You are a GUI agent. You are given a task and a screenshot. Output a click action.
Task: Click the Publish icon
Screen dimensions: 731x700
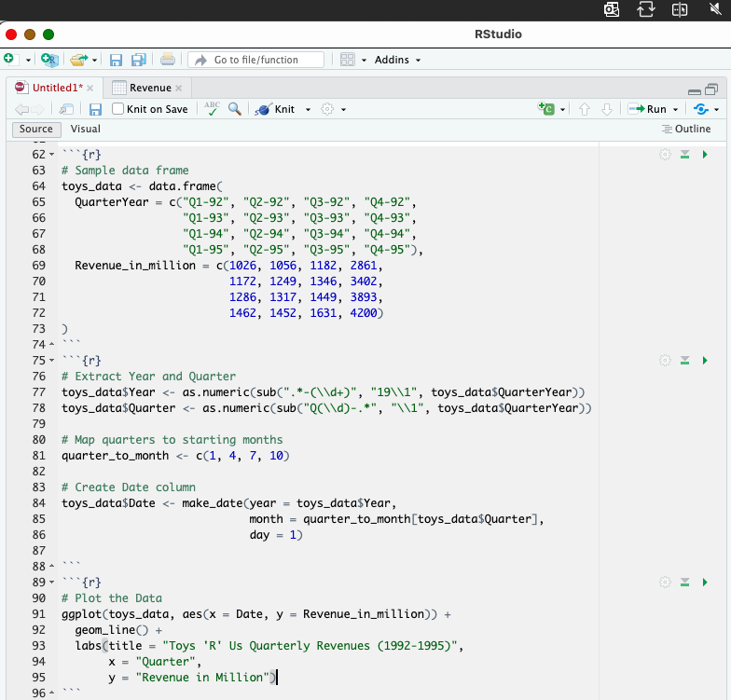701,109
